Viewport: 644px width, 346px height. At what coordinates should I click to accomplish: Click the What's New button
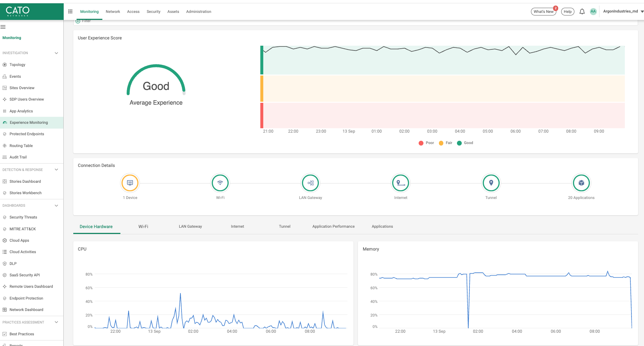pyautogui.click(x=543, y=12)
